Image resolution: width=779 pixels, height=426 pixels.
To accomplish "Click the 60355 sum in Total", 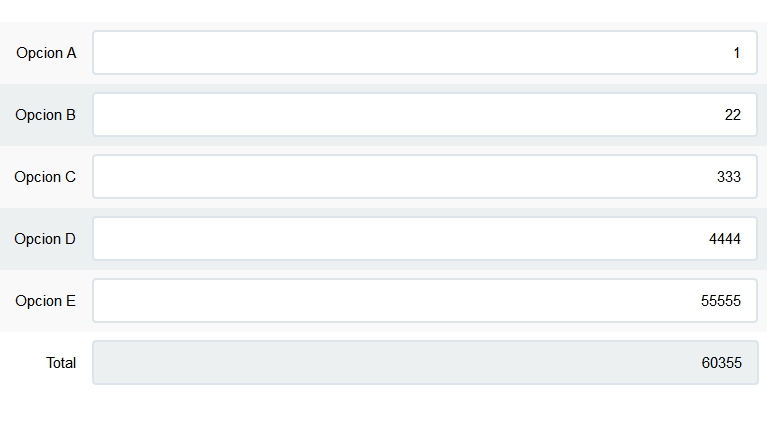I will point(722,364).
